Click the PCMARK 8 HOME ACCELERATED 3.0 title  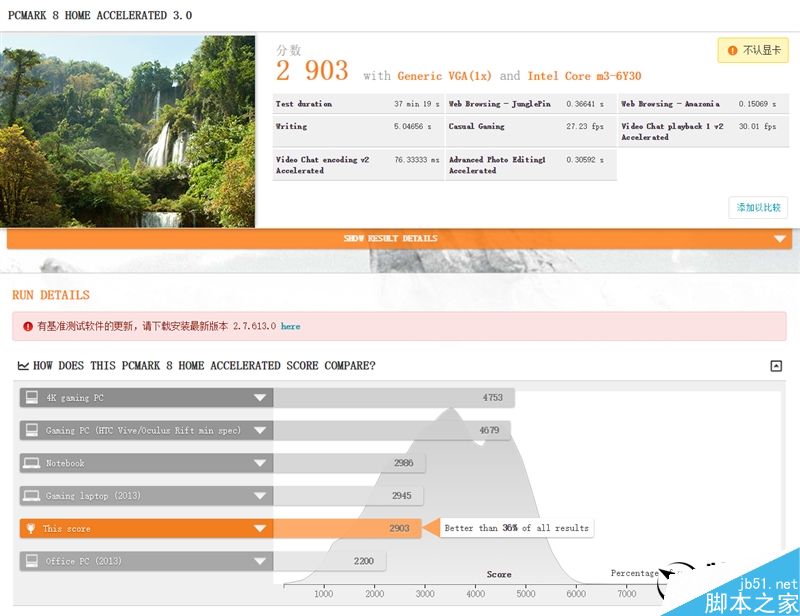tap(100, 15)
